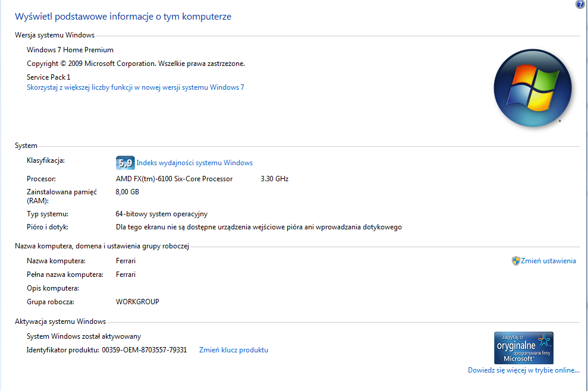Click the 8,00 GB memory value

point(127,192)
